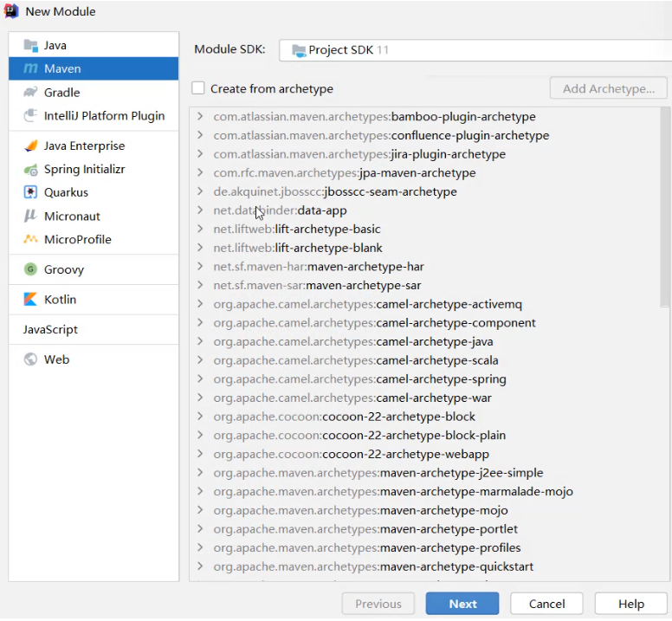
Task: Expand the bamboo-plugin-archetype tree node
Action: (x=200, y=117)
